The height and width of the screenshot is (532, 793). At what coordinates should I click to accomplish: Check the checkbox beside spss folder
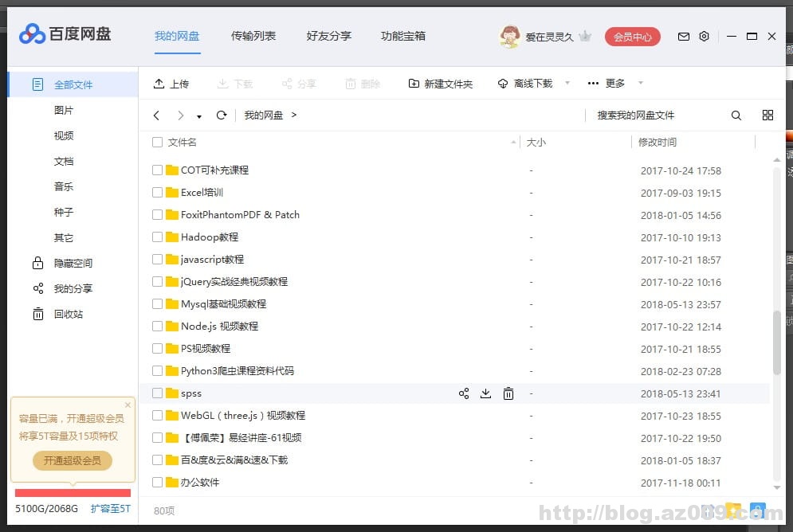point(157,393)
